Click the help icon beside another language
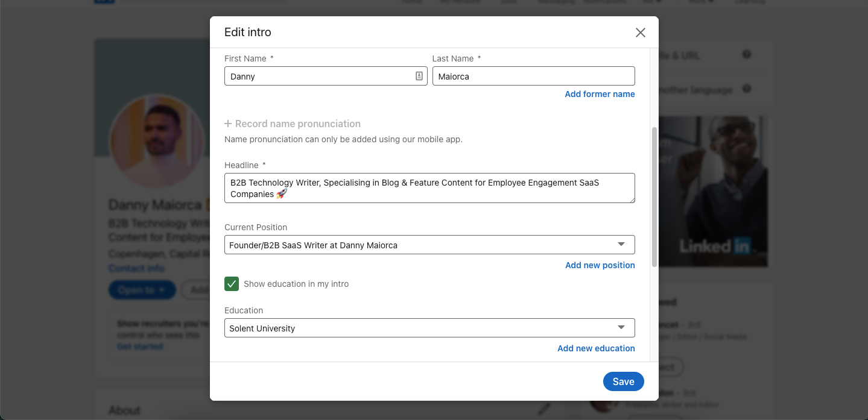 point(747,89)
